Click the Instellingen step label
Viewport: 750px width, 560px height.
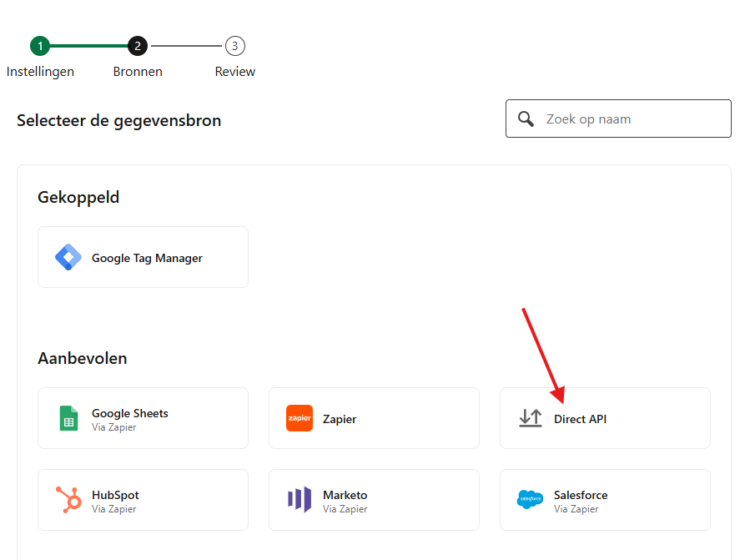coord(40,72)
